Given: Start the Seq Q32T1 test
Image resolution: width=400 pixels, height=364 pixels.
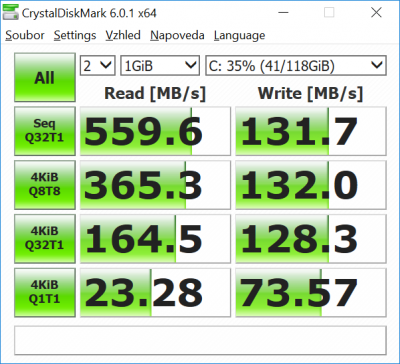Looking at the screenshot, I should [45, 131].
